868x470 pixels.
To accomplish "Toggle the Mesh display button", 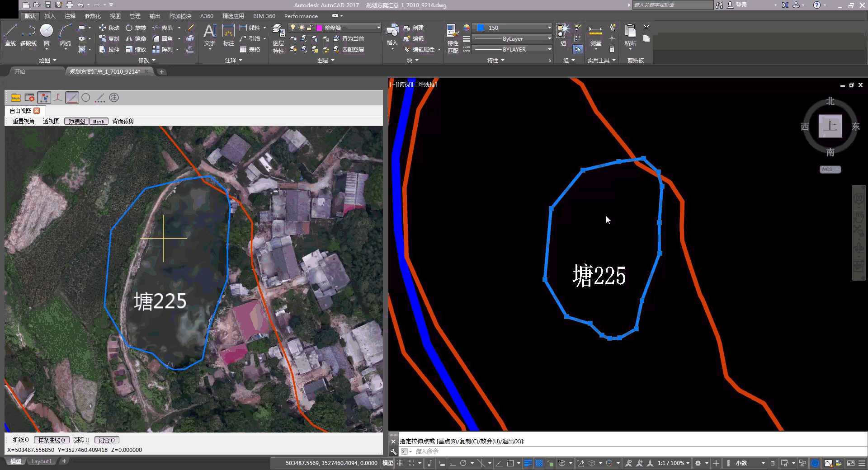I will point(99,121).
